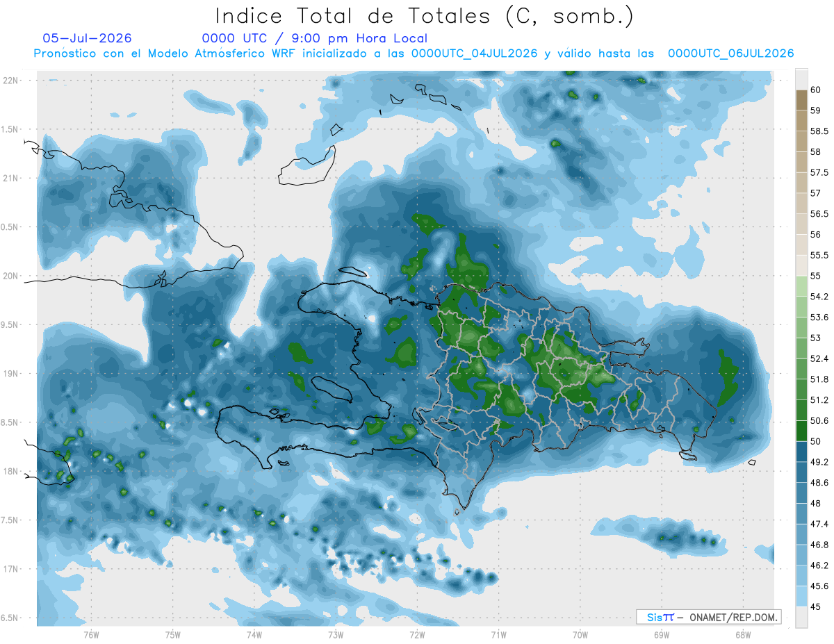Click the legend value "46.8"
834x644 pixels.
[x=819, y=545]
